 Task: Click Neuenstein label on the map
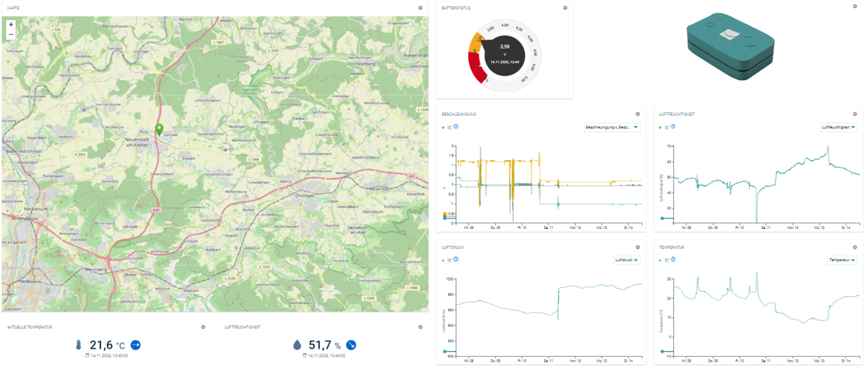click(379, 188)
